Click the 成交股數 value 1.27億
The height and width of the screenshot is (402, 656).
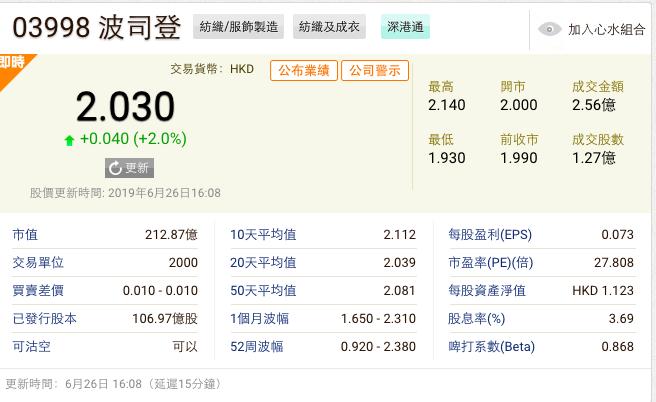[x=594, y=158]
